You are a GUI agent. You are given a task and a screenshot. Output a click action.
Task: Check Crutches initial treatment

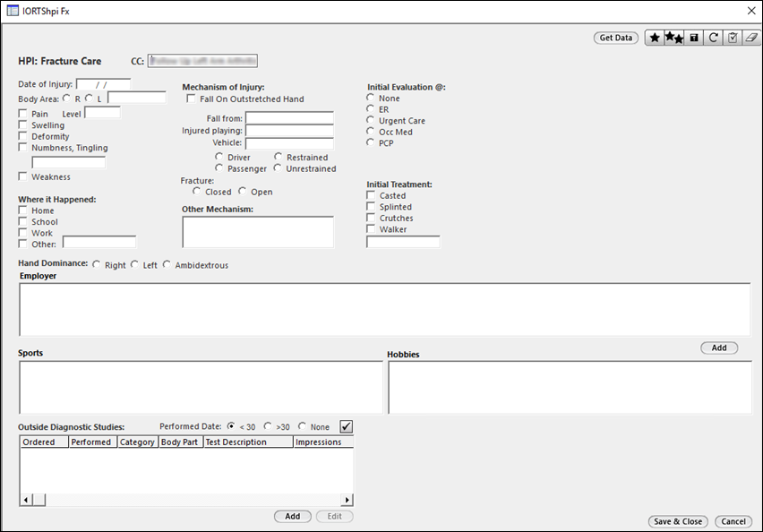click(x=371, y=217)
